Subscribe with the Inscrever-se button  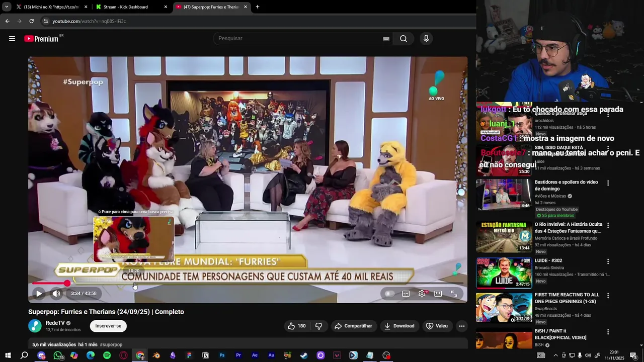(x=108, y=326)
